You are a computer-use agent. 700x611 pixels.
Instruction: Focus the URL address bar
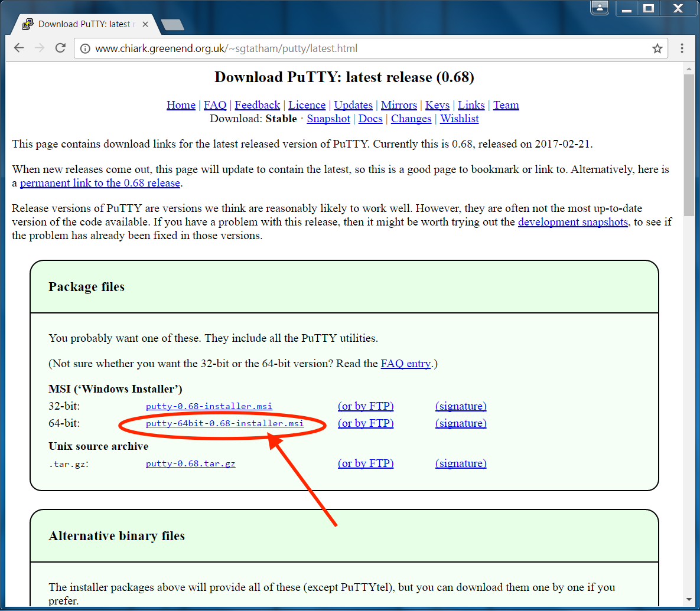370,48
